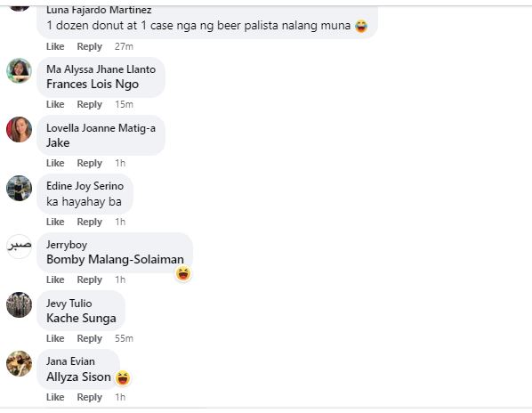Click Edine Joy Serino's profile photo
Screen dimensions: 532x413
pyautogui.click(x=19, y=188)
